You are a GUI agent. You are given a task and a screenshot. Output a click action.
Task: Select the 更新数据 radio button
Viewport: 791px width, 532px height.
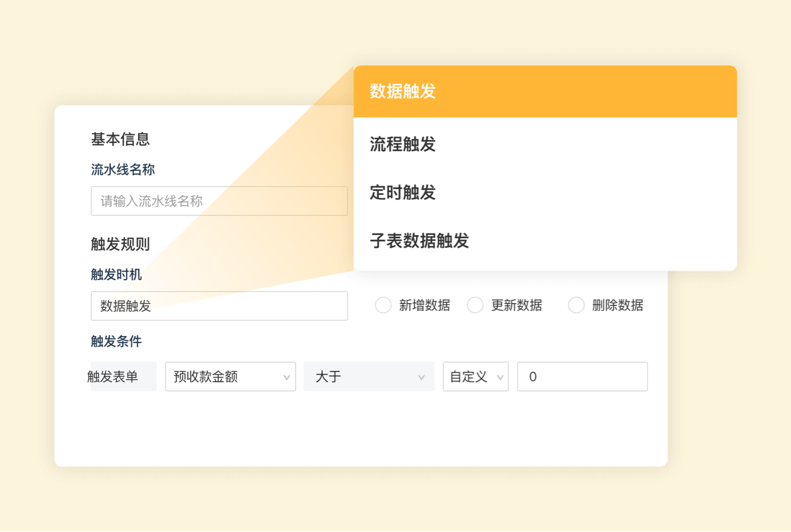click(475, 305)
